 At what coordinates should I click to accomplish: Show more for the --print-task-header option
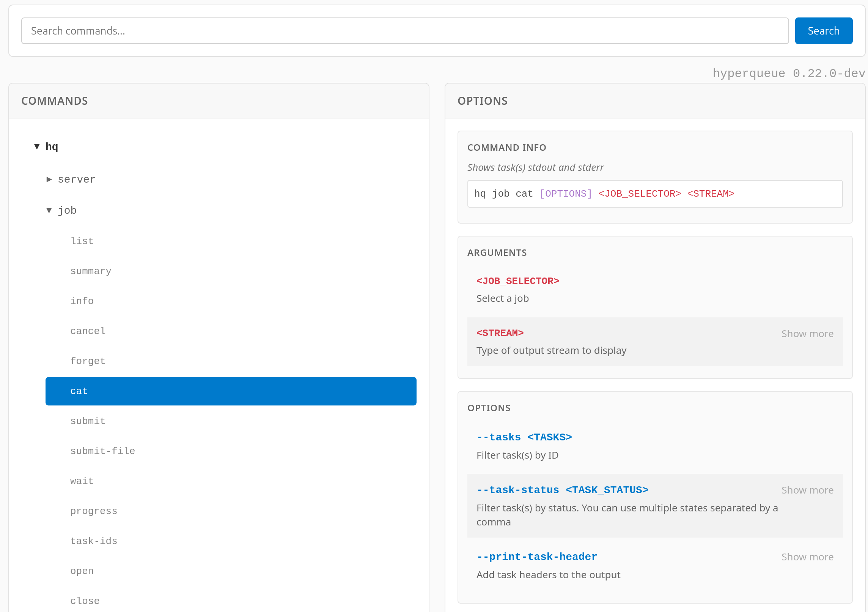807,557
